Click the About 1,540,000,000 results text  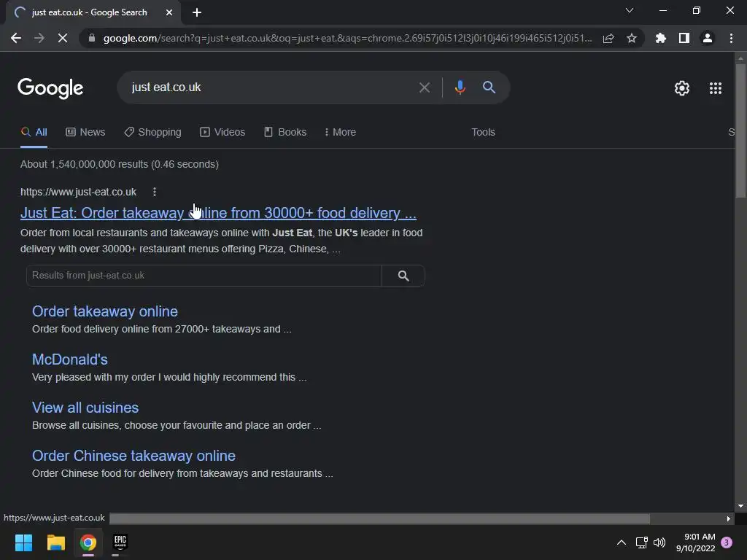[x=120, y=164]
